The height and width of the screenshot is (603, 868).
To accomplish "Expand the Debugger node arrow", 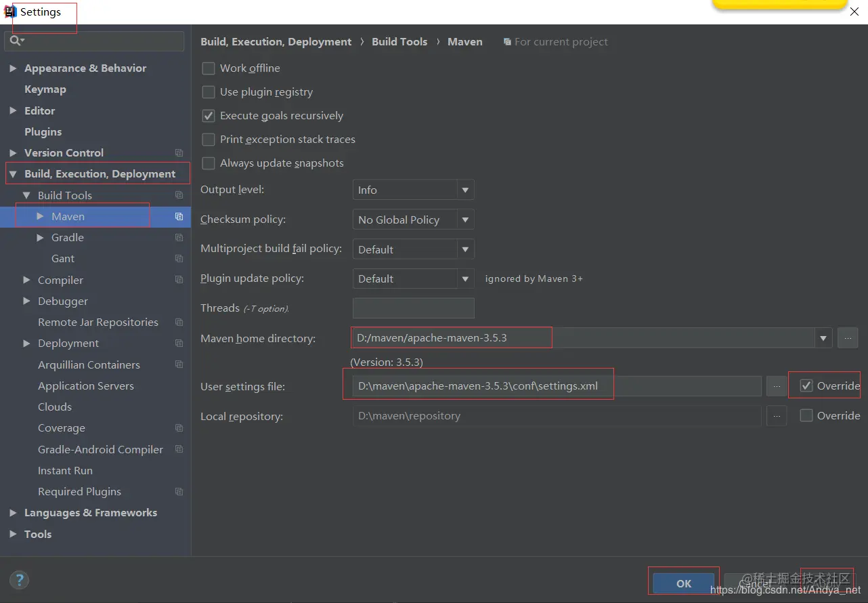I will (x=26, y=301).
